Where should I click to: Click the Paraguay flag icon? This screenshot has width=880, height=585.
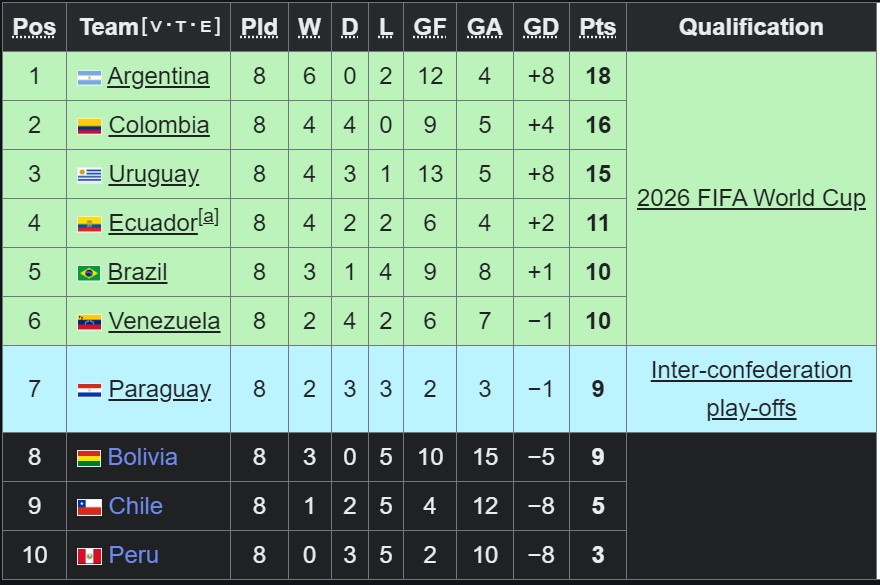[89, 390]
